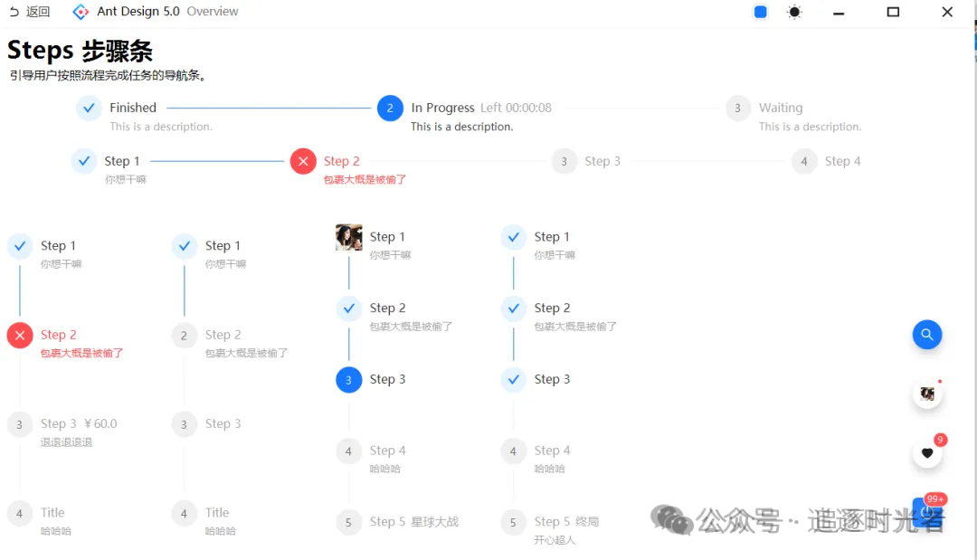Screen dimensions: 977x560
Task: Click the heart float button with badge 9
Action: 927,453
